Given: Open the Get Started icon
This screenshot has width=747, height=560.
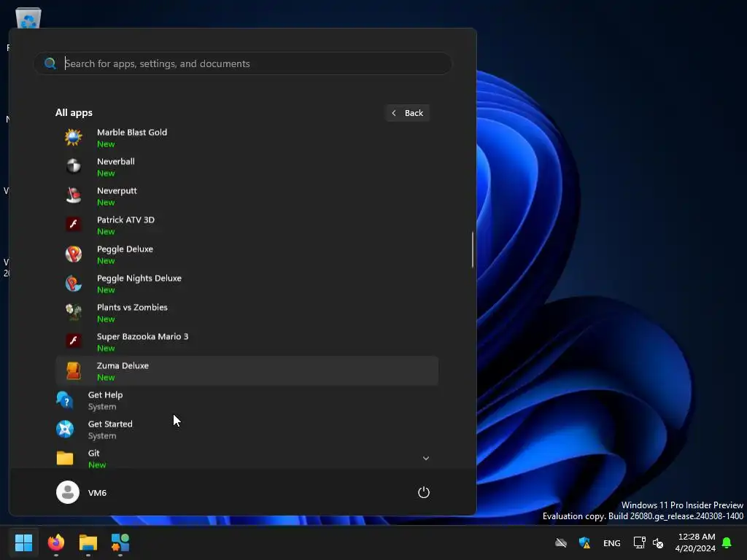Looking at the screenshot, I should pyautogui.click(x=65, y=429).
